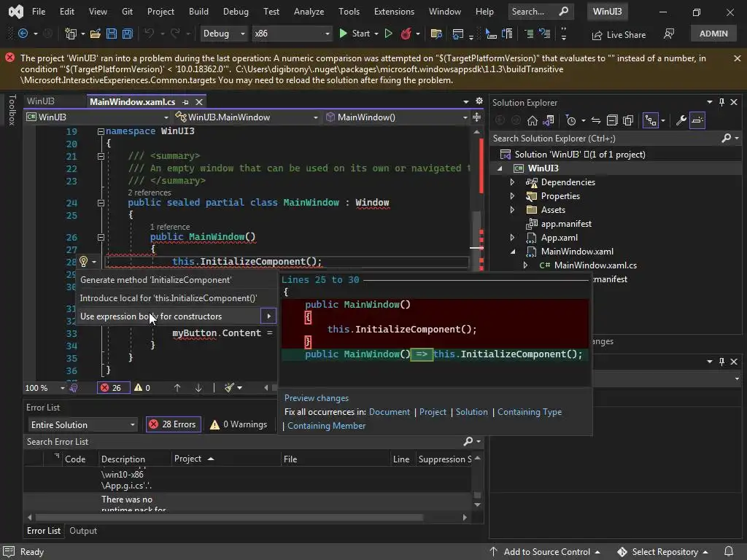The image size is (747, 560).
Task: Open the x86 platform dropdown
Action: tap(292, 34)
